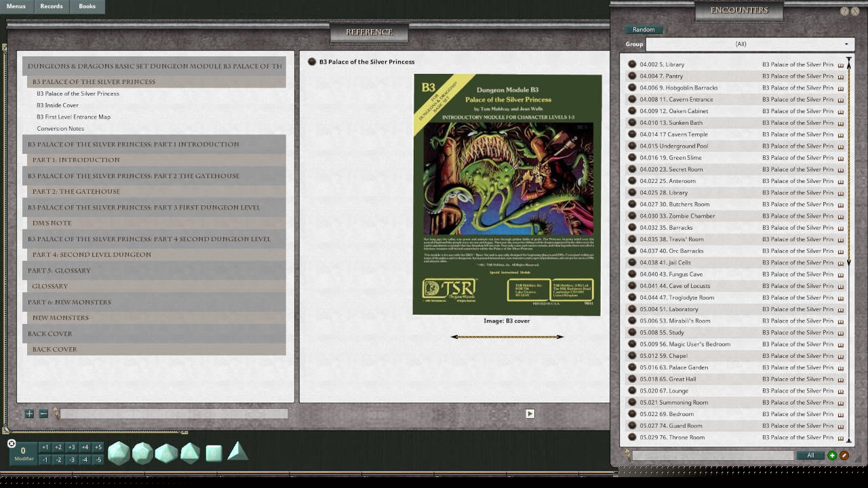
Task: Select Conversion Notes page
Action: (60, 128)
